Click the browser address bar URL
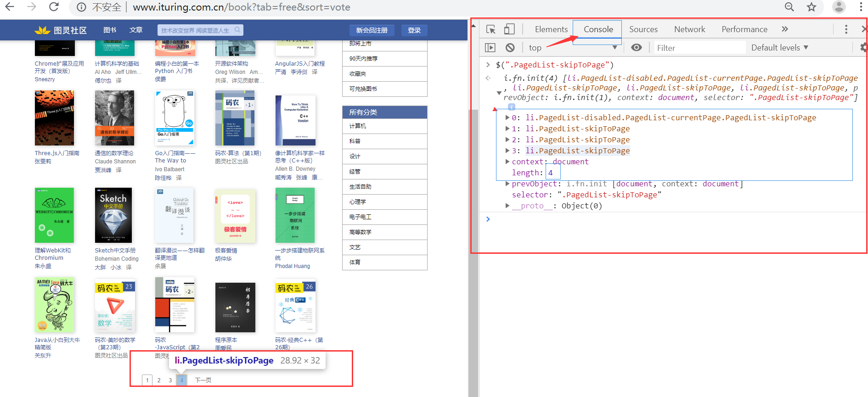The image size is (868, 397). coord(242,7)
